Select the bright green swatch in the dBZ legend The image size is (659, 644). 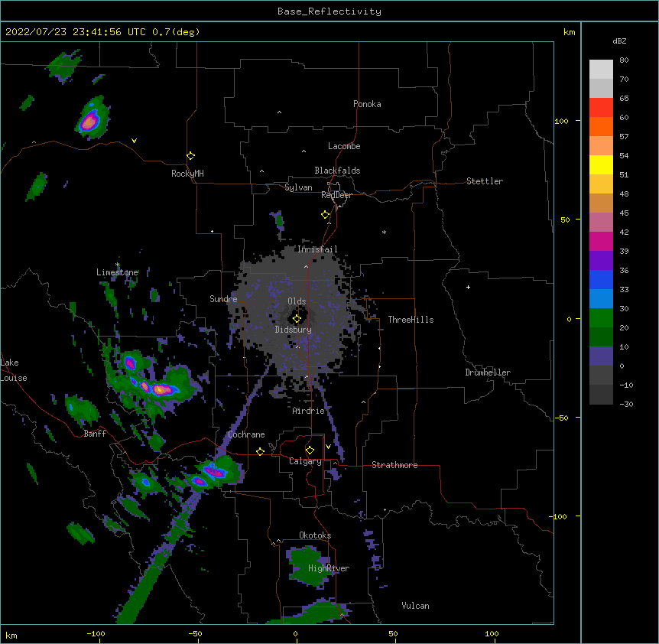pyautogui.click(x=601, y=318)
